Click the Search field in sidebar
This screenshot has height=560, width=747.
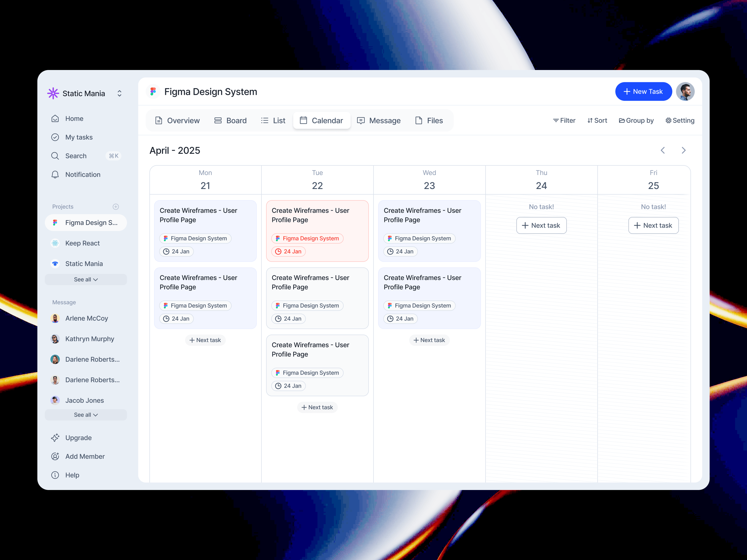pos(86,156)
